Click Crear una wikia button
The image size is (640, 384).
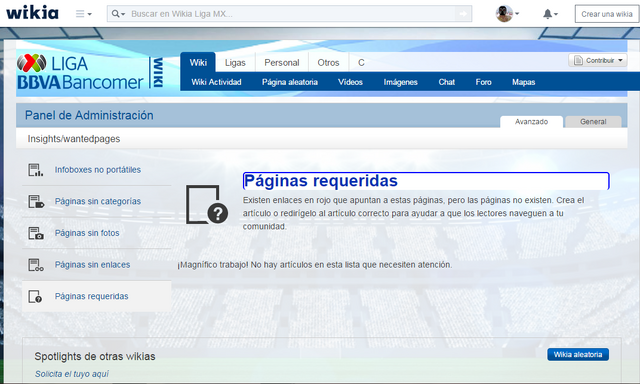click(x=607, y=14)
